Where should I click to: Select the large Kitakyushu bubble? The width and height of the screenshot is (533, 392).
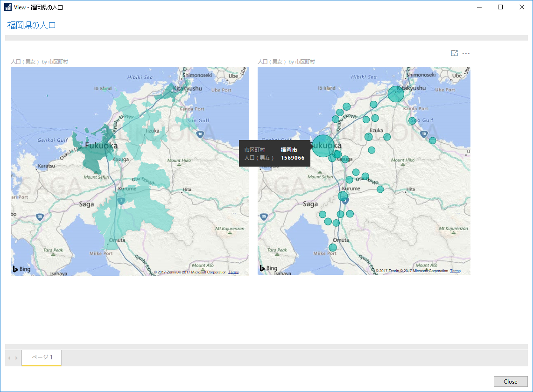point(395,94)
